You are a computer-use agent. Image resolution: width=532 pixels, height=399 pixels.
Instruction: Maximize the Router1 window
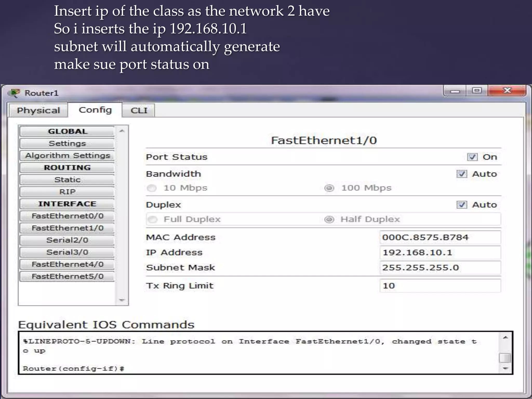[x=477, y=90]
